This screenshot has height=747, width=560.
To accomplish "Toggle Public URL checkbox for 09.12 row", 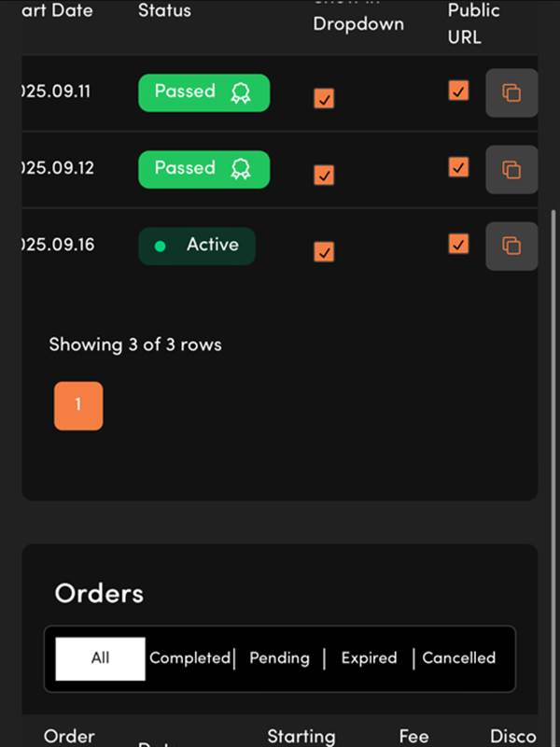I will [x=458, y=167].
